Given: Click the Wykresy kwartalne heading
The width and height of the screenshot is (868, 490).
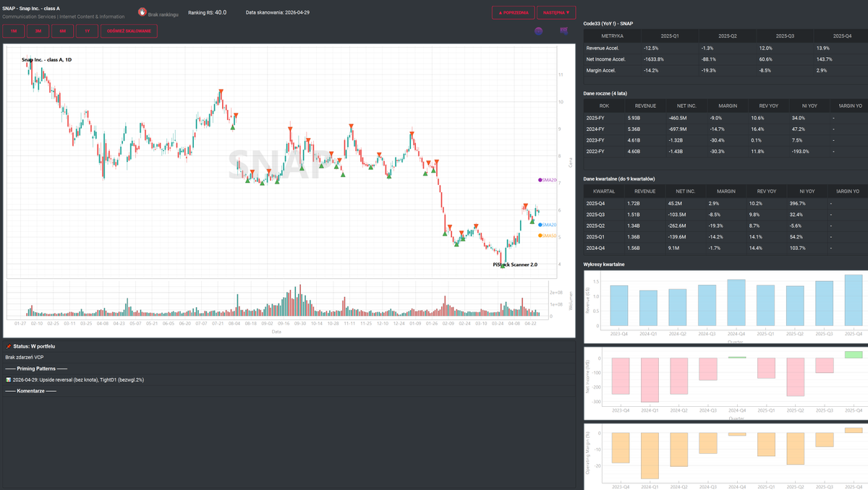Looking at the screenshot, I should [x=604, y=265].
